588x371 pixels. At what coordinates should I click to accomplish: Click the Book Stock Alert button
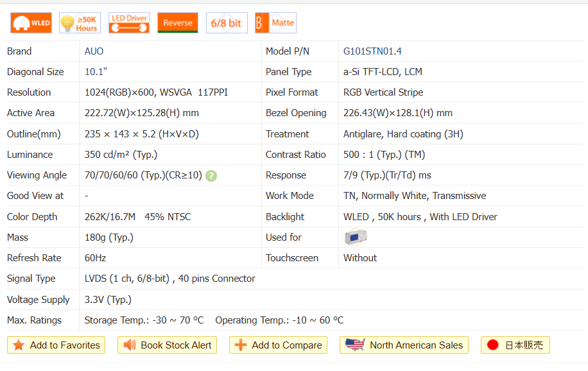[168, 345]
